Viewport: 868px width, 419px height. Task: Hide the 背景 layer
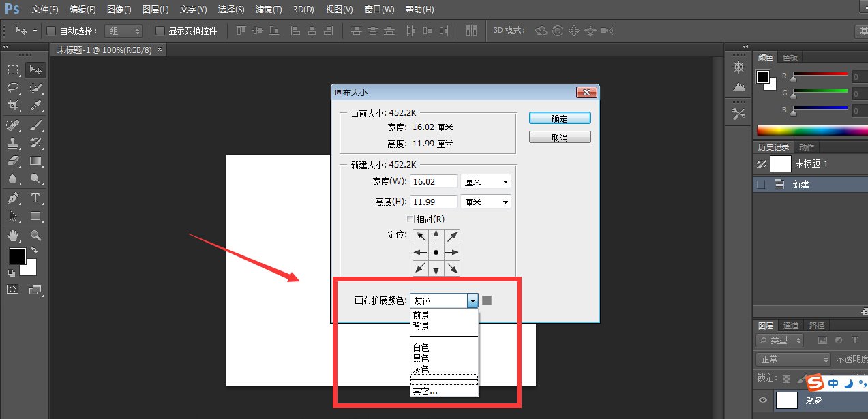coord(764,400)
